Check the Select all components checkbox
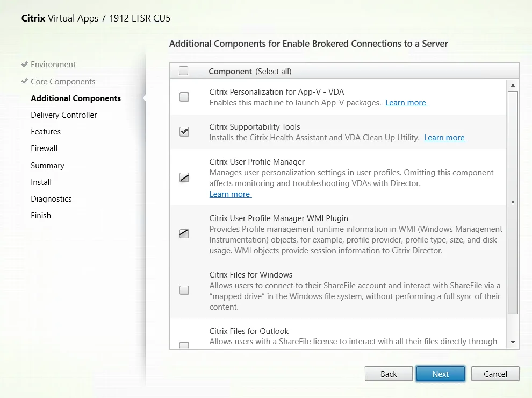Viewport: 532px width, 398px height. coord(184,70)
